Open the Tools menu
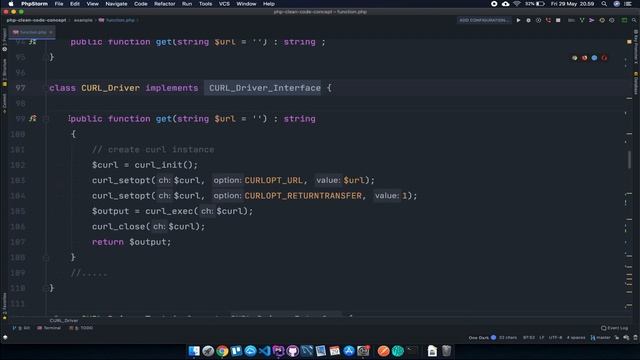This screenshot has width=640, height=360. [205, 4]
